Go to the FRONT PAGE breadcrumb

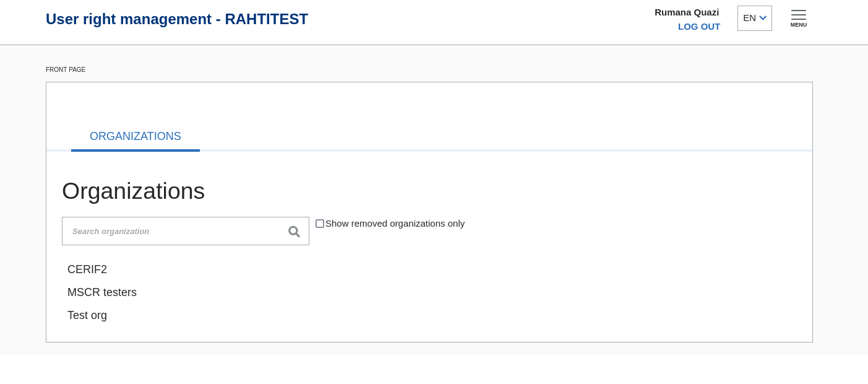click(x=66, y=70)
